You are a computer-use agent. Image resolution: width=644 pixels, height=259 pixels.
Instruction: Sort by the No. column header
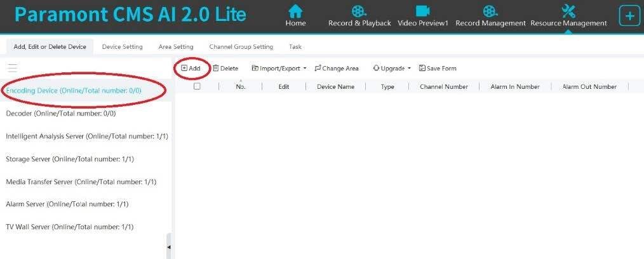click(240, 86)
